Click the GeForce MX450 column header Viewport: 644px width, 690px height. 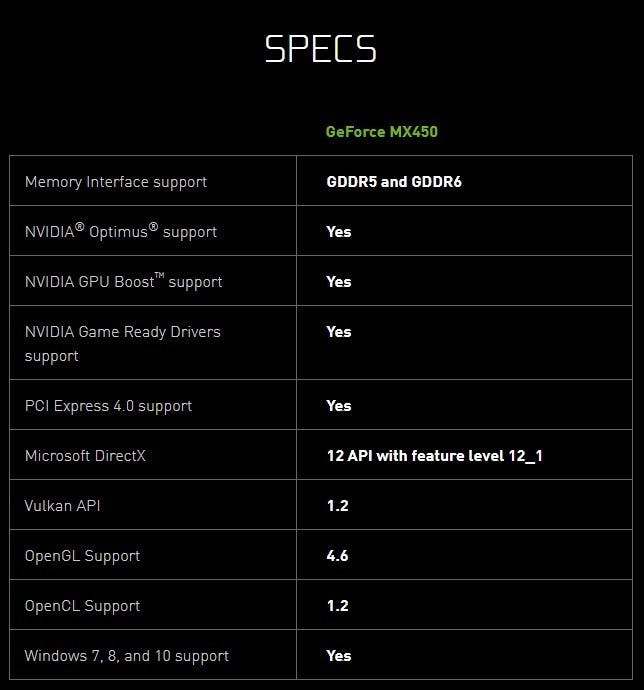381,132
